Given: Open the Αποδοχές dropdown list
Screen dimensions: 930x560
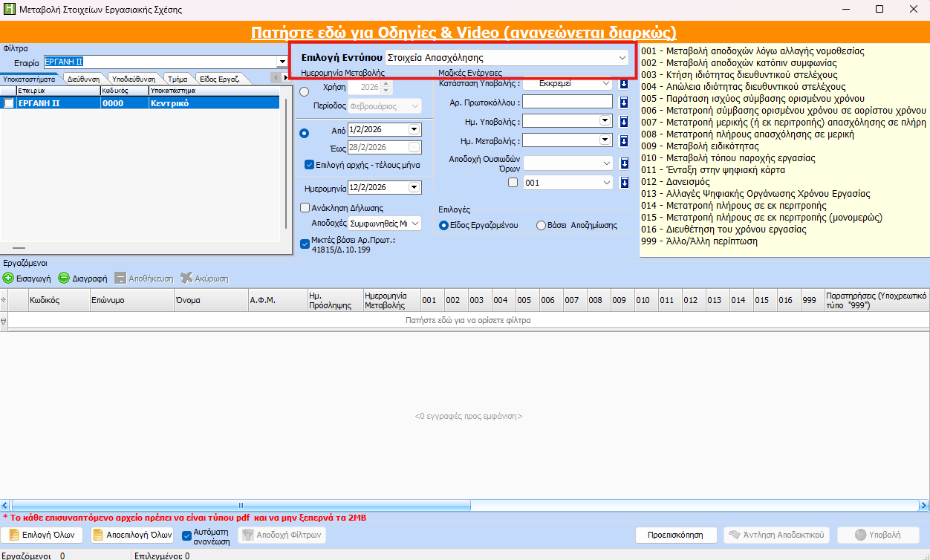Looking at the screenshot, I should point(414,224).
